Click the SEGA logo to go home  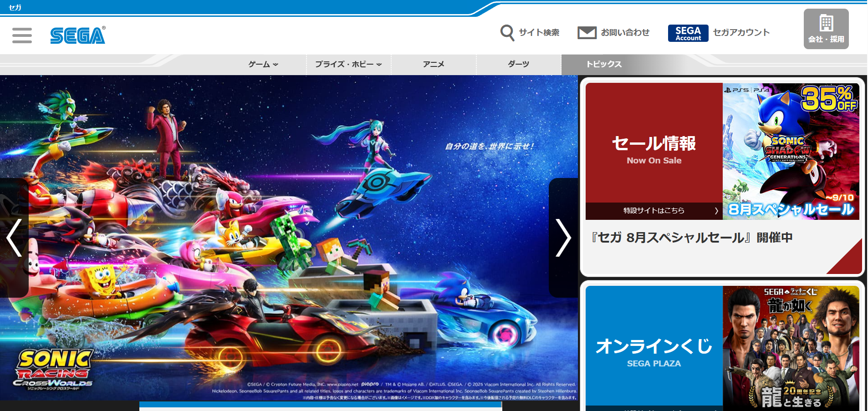[x=77, y=35]
